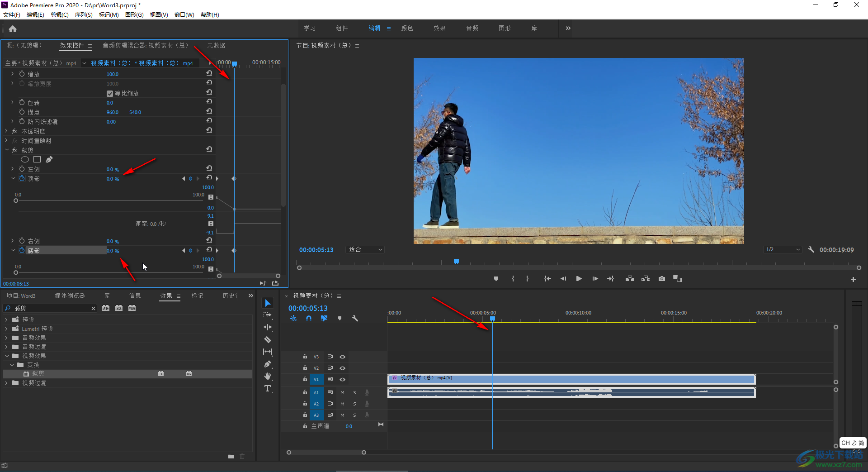Image resolution: width=868 pixels, height=472 pixels.
Task: Step back one frame
Action: tap(563, 279)
